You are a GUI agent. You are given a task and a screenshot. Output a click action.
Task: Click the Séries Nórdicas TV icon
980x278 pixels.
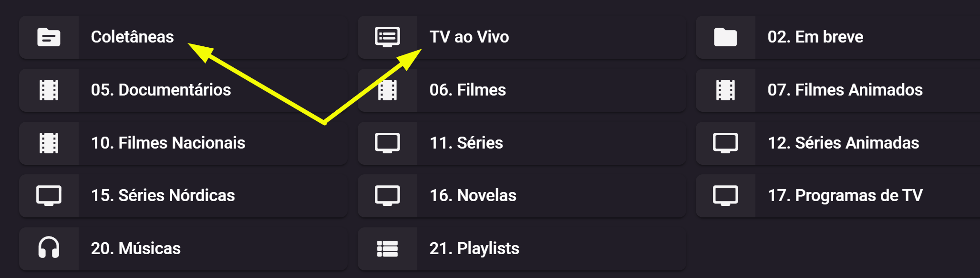click(x=49, y=196)
